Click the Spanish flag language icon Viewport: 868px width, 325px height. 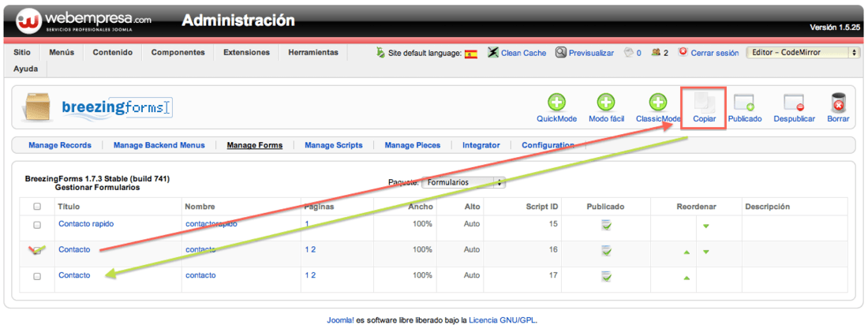coord(471,54)
